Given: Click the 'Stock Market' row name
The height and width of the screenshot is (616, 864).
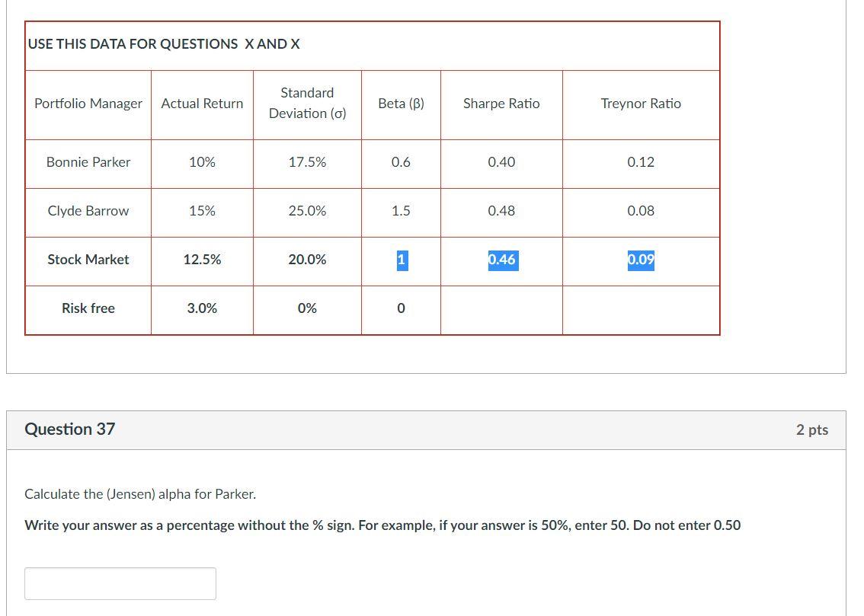Looking at the screenshot, I should tap(88, 260).
